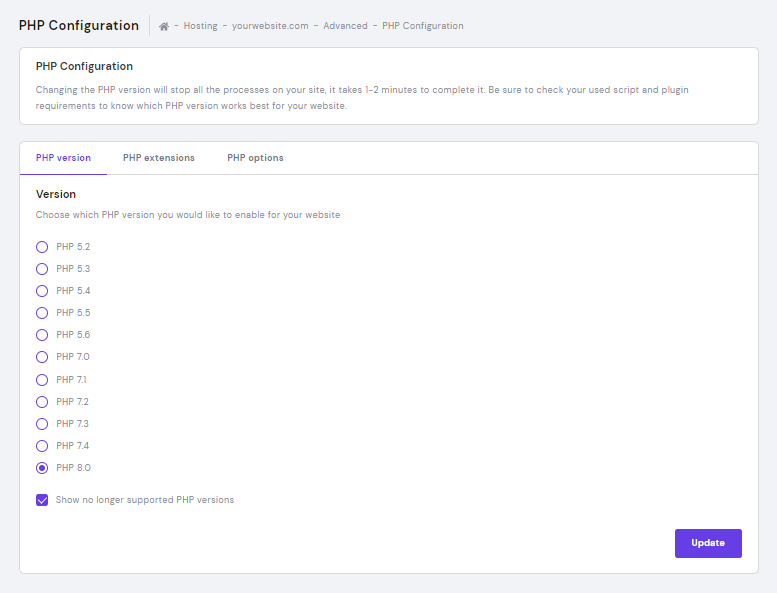Switch to the PHP extensions tab
Image resolution: width=777 pixels, height=593 pixels.
tap(159, 158)
